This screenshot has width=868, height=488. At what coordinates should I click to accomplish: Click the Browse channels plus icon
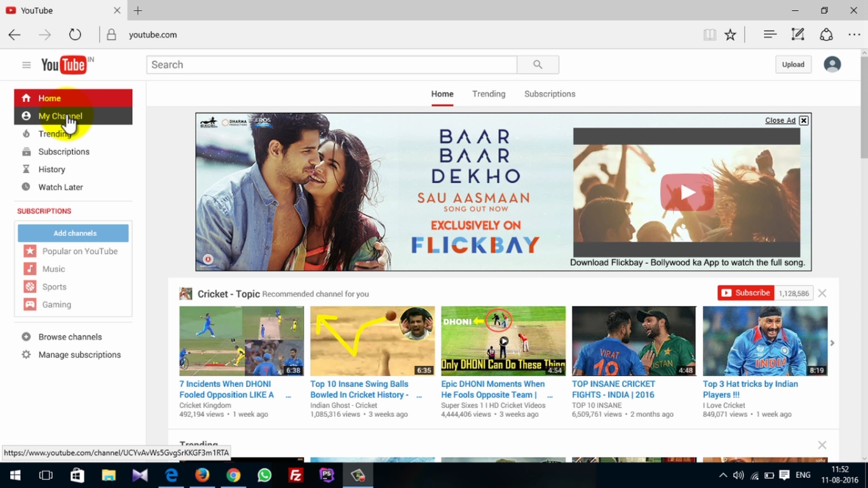(x=26, y=337)
